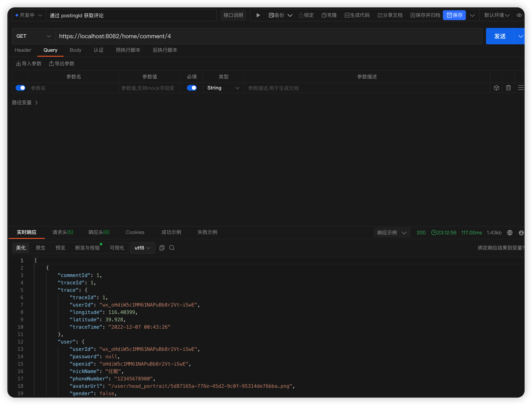Click the search magnifier icon in response
532x405 pixels.
point(172,248)
